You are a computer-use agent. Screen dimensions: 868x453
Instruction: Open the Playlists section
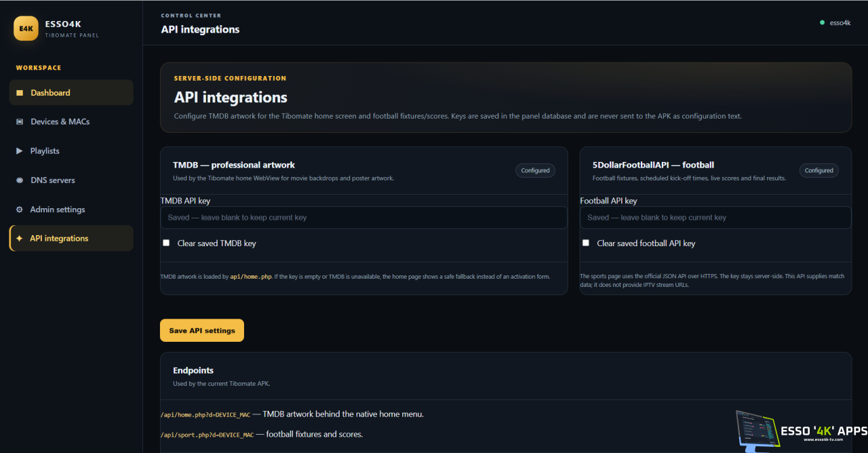pos(71,151)
